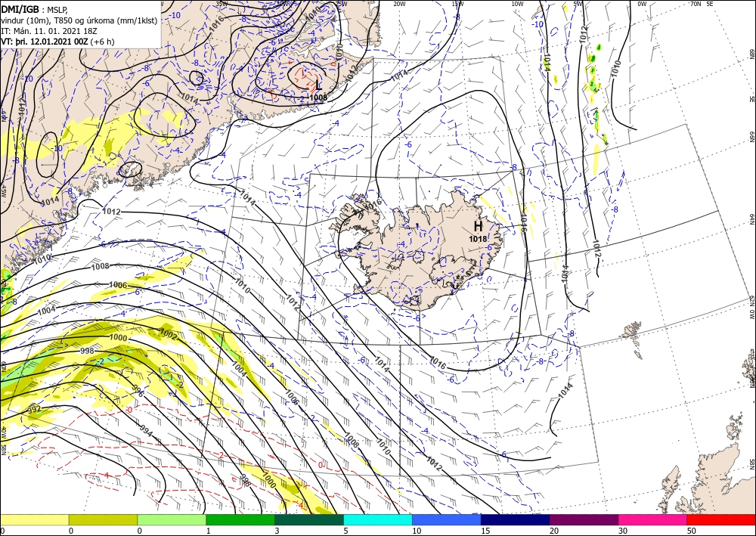Select the navy legend swatch for 15 mm
This screenshot has width=756, height=536.
515,519
